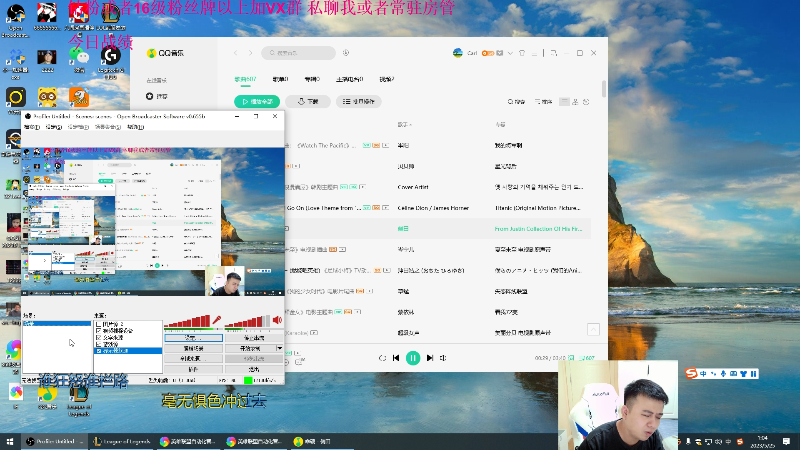Click the orange VIP badge beside Carl
This screenshot has width=800, height=450.
coord(488,53)
